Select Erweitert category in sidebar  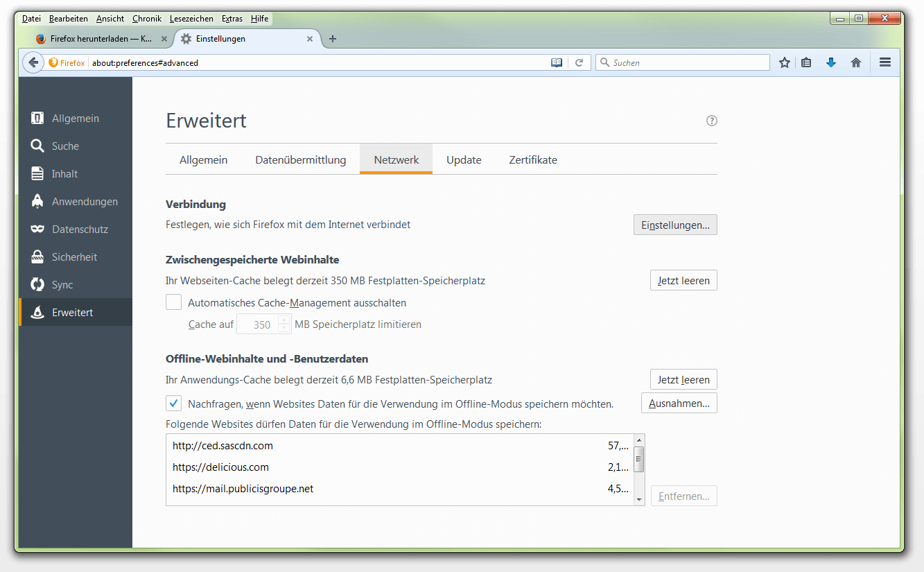[x=76, y=313]
